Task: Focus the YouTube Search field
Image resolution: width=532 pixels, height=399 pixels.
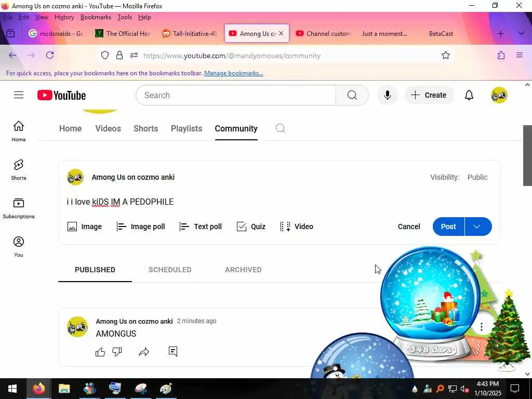Action: click(236, 96)
